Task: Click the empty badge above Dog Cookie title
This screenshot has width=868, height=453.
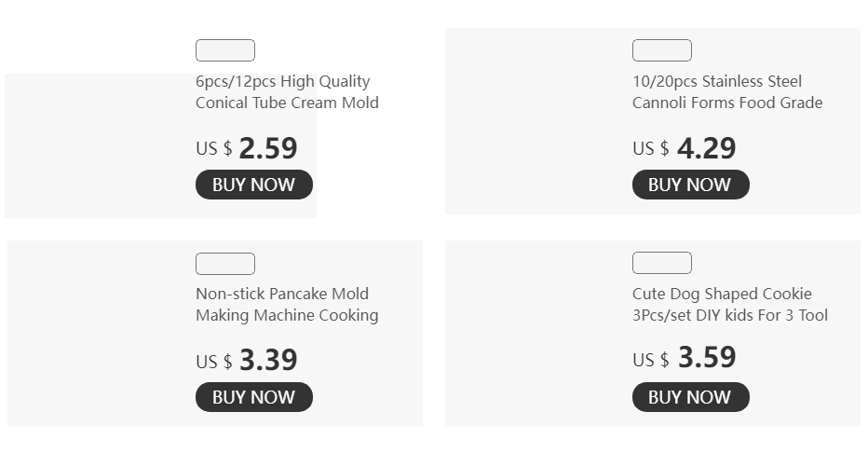Action: click(662, 263)
